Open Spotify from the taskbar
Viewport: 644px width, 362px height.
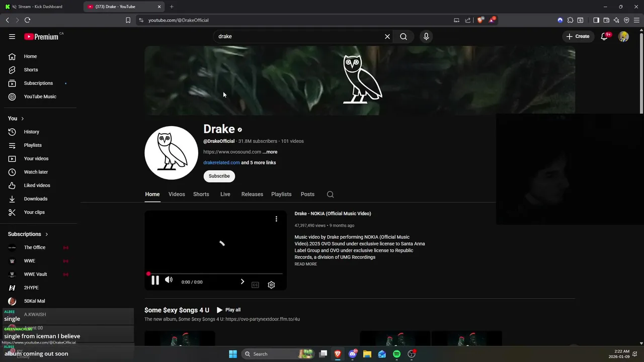[x=396, y=354]
